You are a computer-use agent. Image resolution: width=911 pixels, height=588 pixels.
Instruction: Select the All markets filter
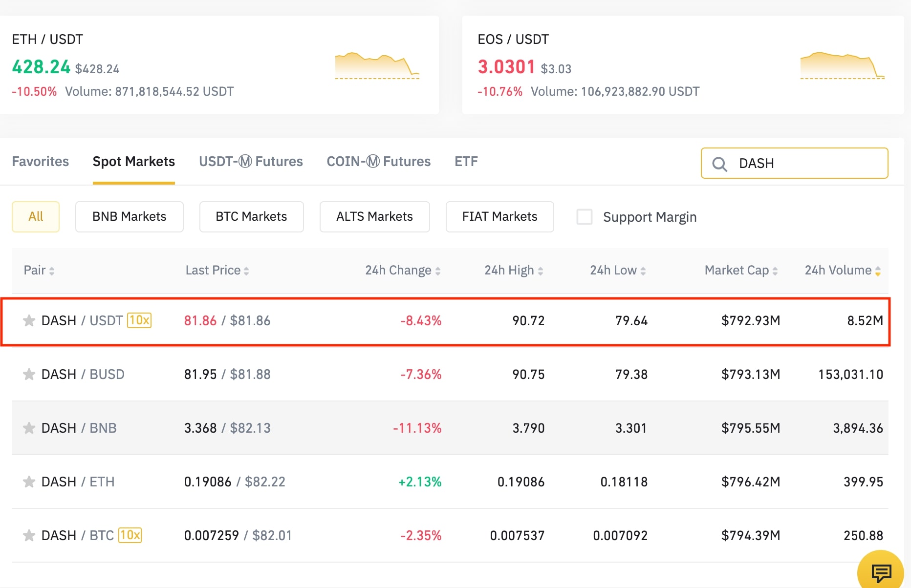35,216
